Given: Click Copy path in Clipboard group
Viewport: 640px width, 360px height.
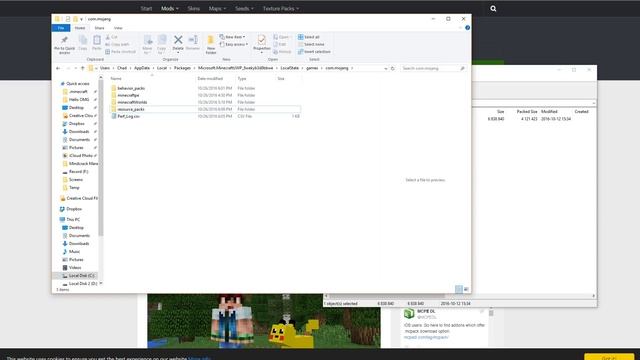Looking at the screenshot, I should click(x=118, y=44).
